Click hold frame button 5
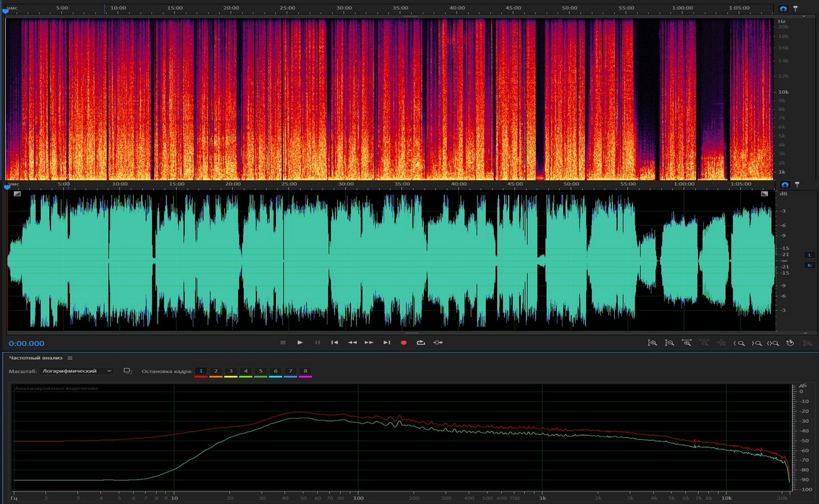This screenshot has height=504, width=819. 260,372
